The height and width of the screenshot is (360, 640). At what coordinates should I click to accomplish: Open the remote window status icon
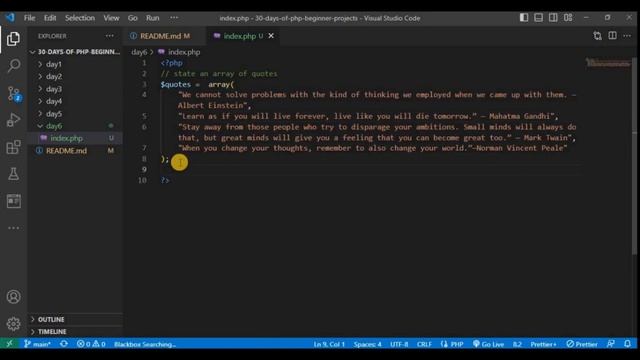[x=9, y=344]
